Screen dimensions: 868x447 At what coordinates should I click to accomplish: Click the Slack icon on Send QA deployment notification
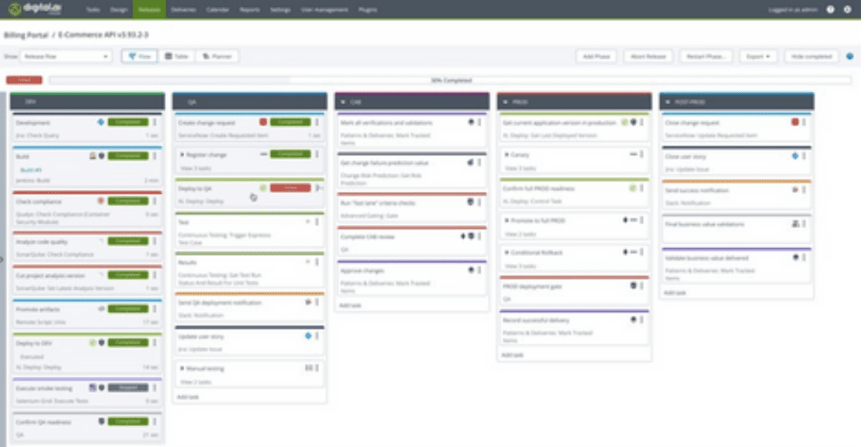[x=309, y=302]
